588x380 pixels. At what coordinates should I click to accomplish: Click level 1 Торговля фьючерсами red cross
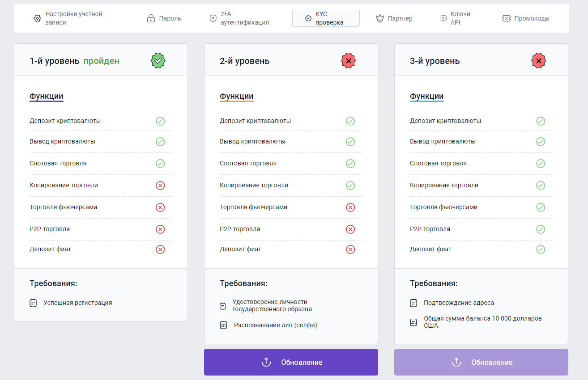click(160, 207)
